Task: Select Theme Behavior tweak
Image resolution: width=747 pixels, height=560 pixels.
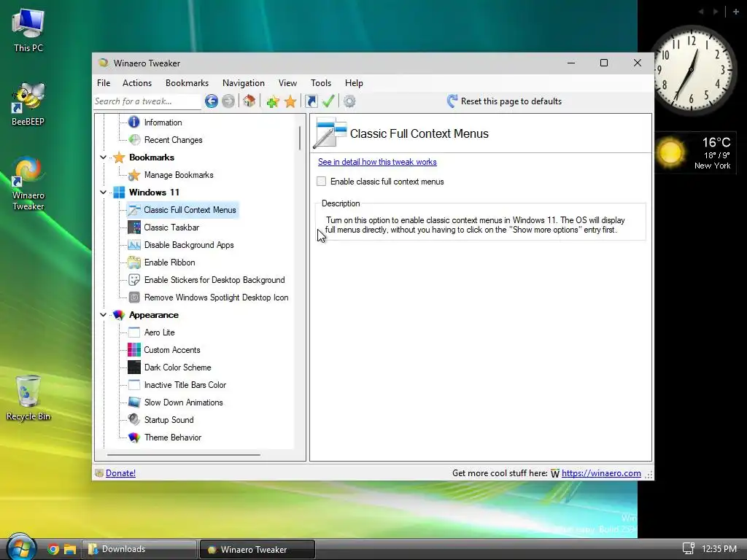Action: click(x=172, y=437)
